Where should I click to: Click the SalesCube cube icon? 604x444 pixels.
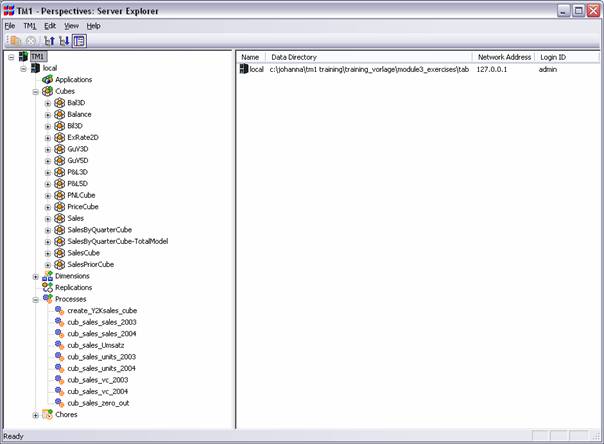click(60, 253)
